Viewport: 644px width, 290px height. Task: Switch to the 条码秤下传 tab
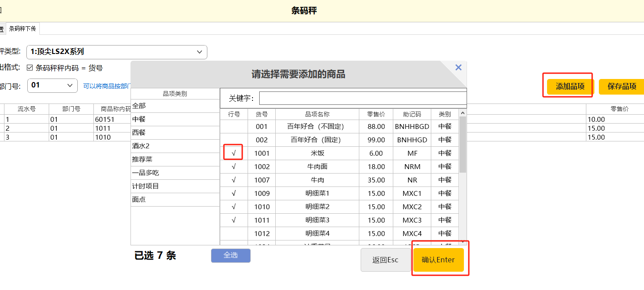click(x=22, y=29)
